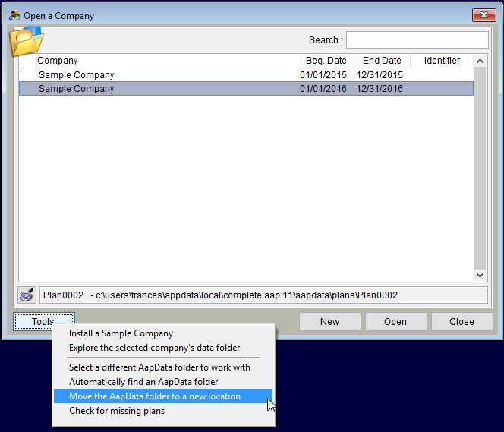Click the 12/31/2016 end date cell
This screenshot has height=432, width=504.
click(380, 89)
